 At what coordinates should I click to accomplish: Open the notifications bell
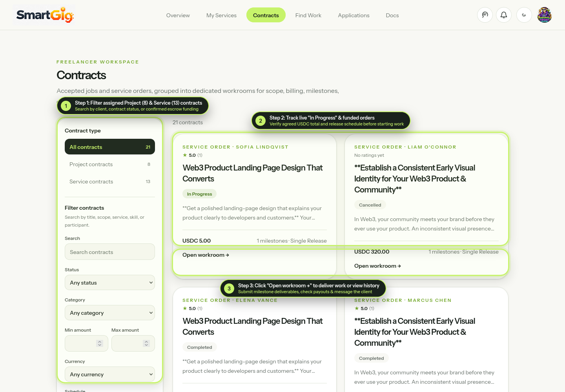pos(504,15)
